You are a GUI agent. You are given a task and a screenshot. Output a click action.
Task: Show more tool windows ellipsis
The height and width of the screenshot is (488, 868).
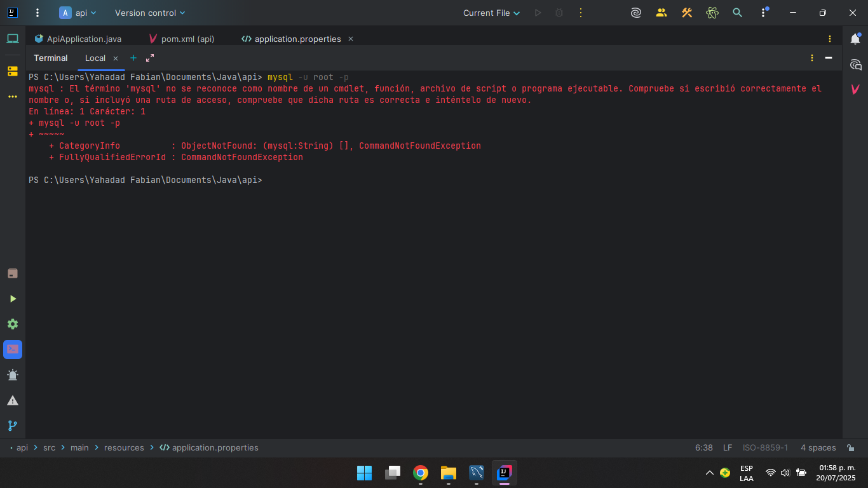(13, 97)
